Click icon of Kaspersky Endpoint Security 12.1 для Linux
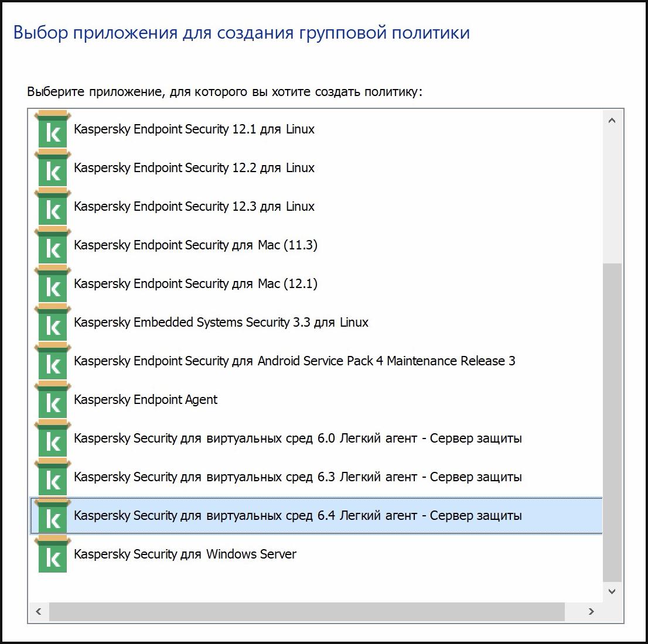648x644 pixels. coord(53,129)
